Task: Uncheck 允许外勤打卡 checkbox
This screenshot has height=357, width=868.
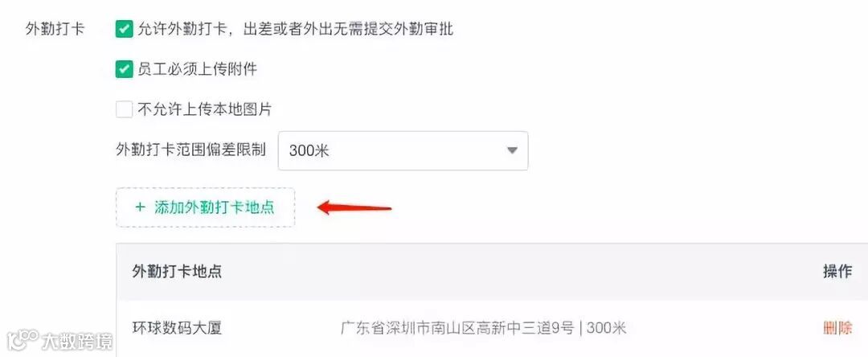Action: click(124, 29)
